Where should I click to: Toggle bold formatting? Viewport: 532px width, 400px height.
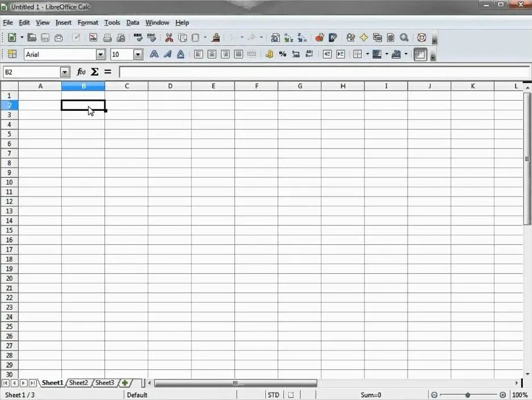(x=154, y=55)
